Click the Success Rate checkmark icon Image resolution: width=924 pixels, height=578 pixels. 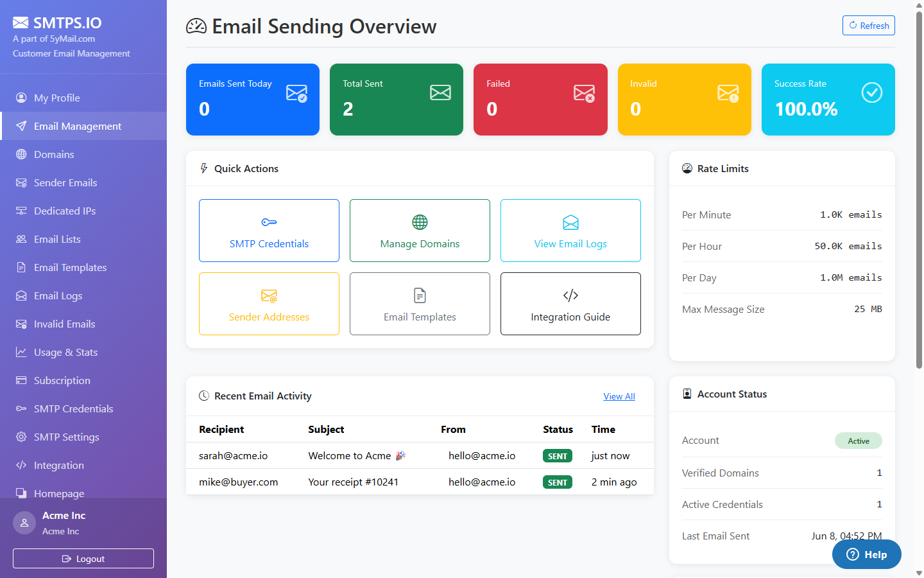871,92
